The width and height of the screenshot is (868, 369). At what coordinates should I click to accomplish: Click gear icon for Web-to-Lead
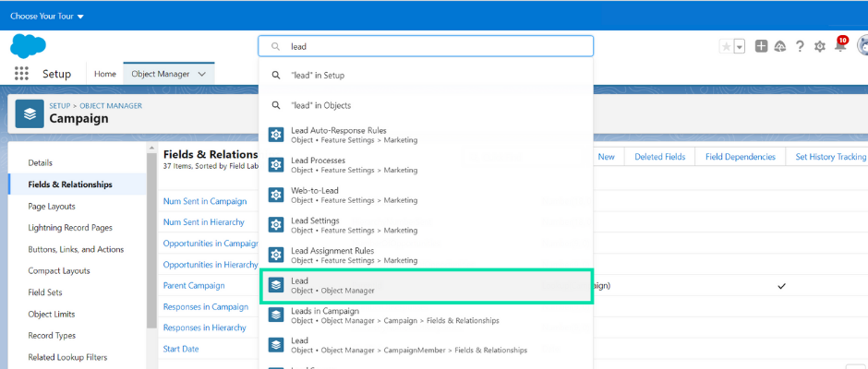pyautogui.click(x=276, y=195)
